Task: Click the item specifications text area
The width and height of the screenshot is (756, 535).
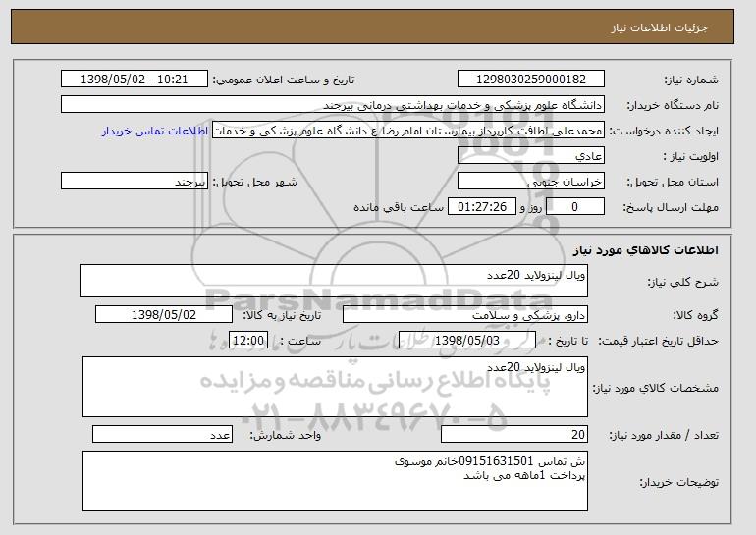Action: coord(335,387)
